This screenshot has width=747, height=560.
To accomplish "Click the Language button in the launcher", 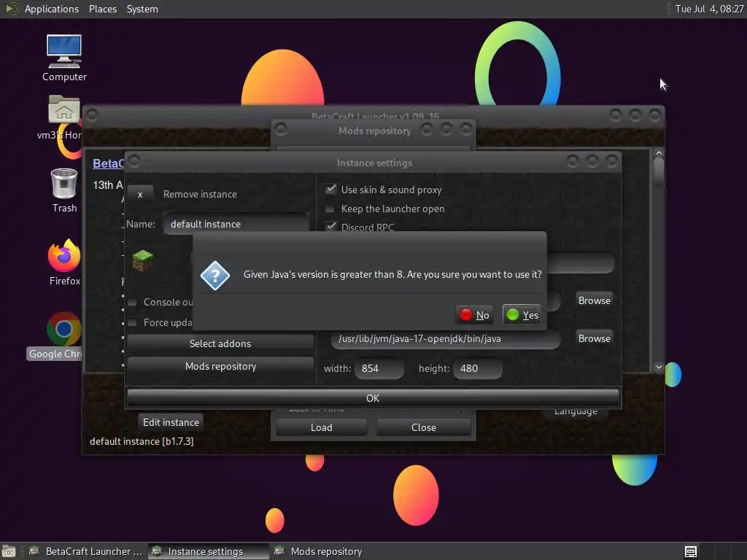I will [576, 413].
